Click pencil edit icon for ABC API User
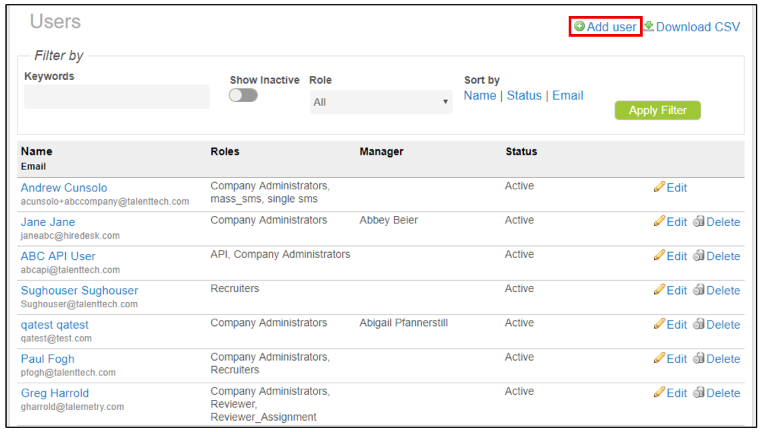 coord(659,256)
